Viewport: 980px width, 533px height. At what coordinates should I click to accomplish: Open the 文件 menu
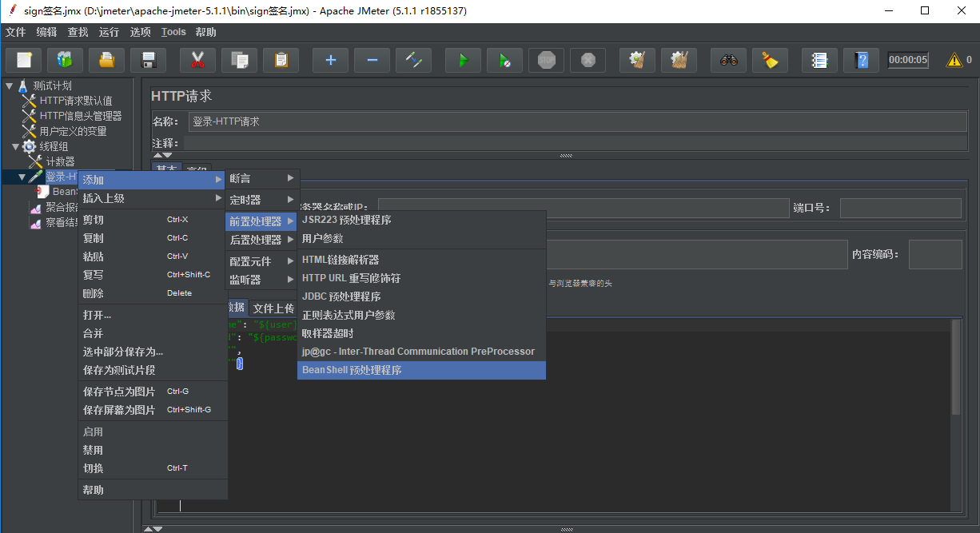point(16,32)
